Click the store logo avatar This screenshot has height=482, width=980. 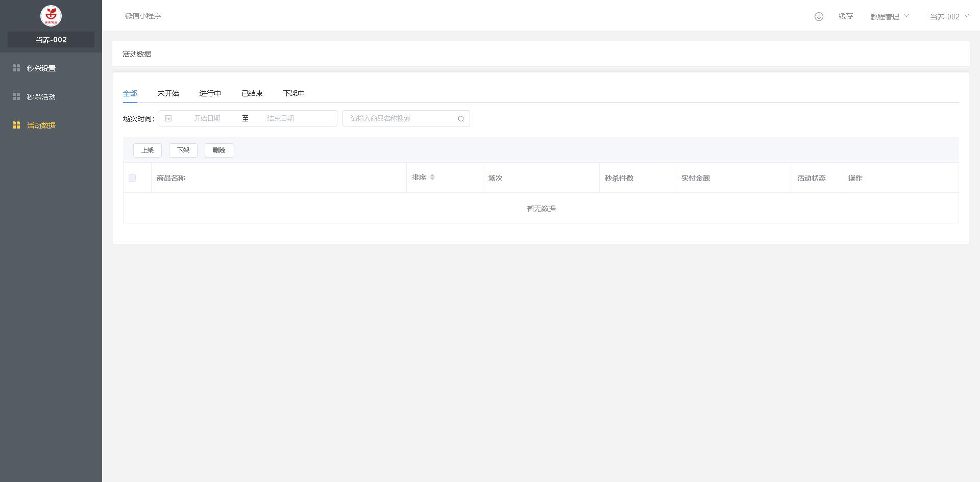51,16
